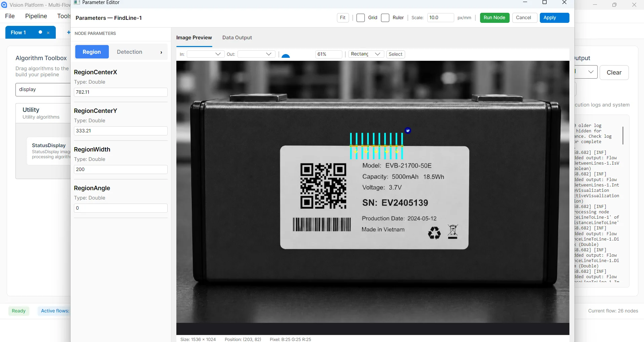Click the toolbox search field containing display
This screenshot has width=644, height=342.
43,89
